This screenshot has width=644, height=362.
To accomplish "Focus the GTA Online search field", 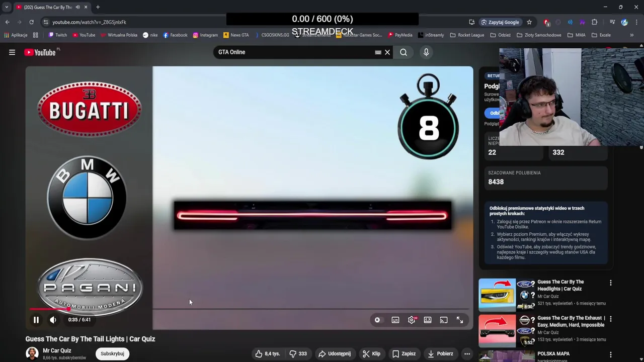I will [x=294, y=52].
